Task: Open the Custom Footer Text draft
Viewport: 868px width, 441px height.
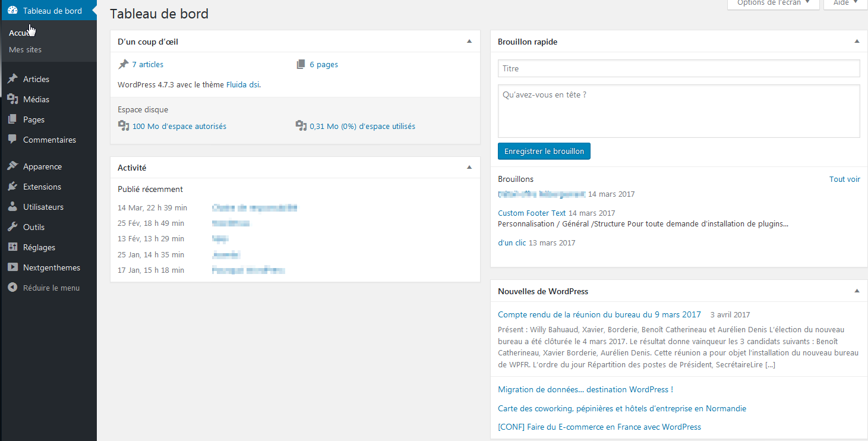Action: pyautogui.click(x=532, y=213)
